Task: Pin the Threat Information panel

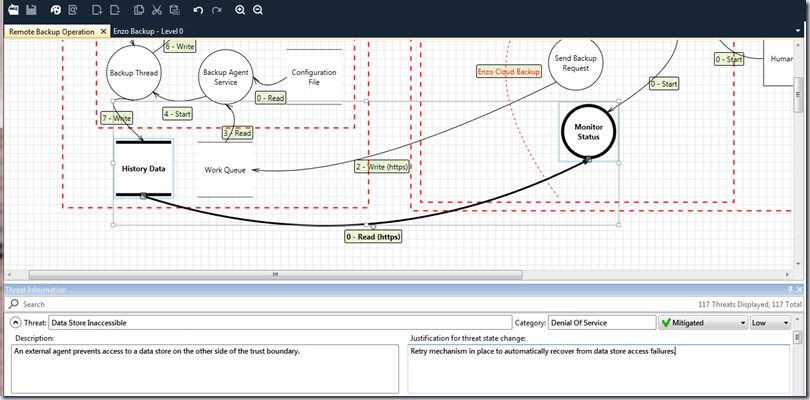Action: (790, 289)
